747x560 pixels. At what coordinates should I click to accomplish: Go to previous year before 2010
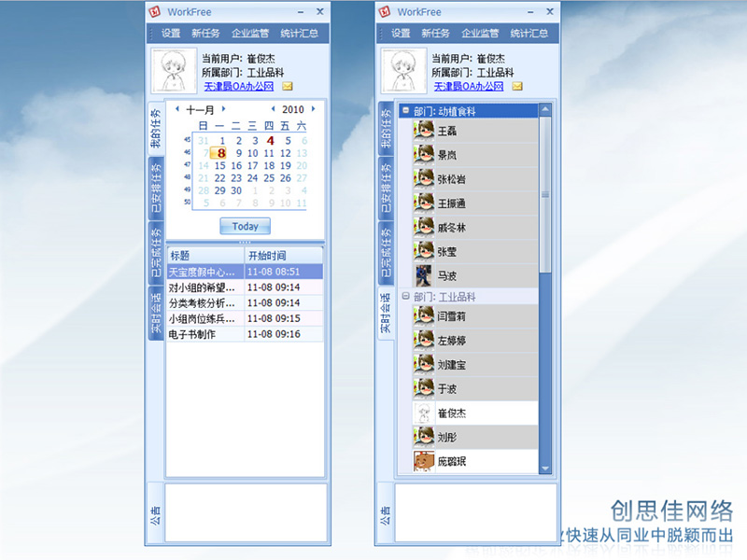272,109
